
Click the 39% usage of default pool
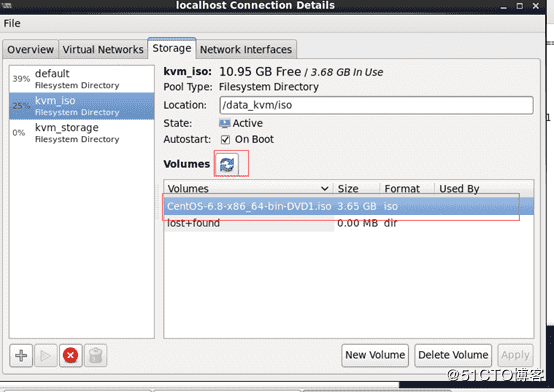click(21, 79)
